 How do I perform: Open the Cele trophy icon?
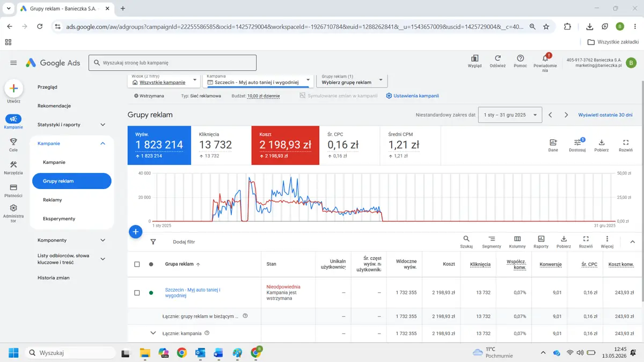[x=13, y=142]
